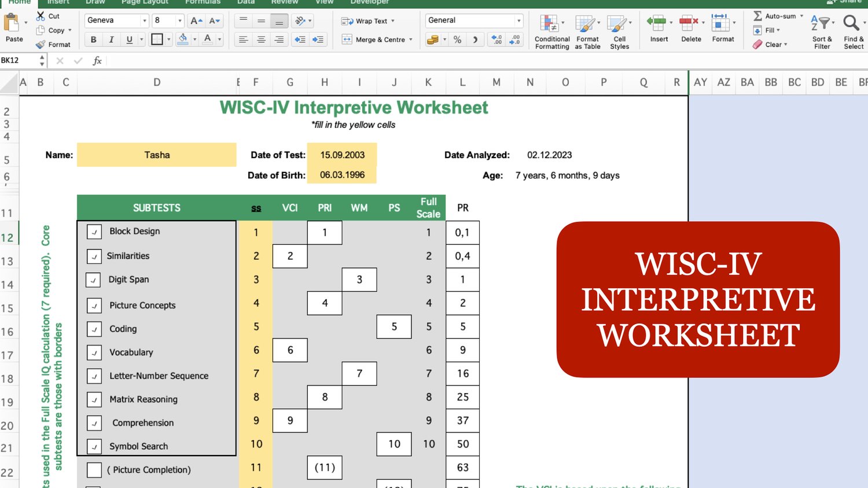Tick the Picture Completion checkbox
The width and height of the screenshot is (868, 488).
tap(94, 470)
